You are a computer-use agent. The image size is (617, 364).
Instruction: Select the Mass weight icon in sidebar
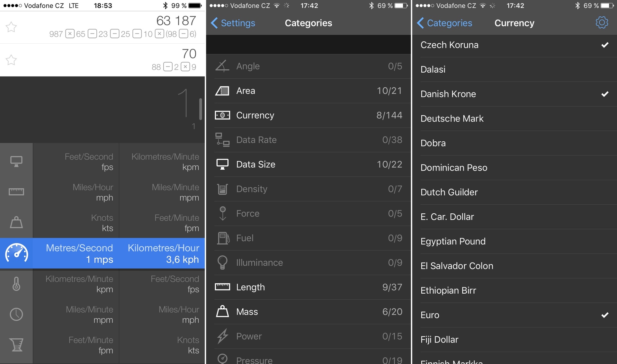(16, 222)
